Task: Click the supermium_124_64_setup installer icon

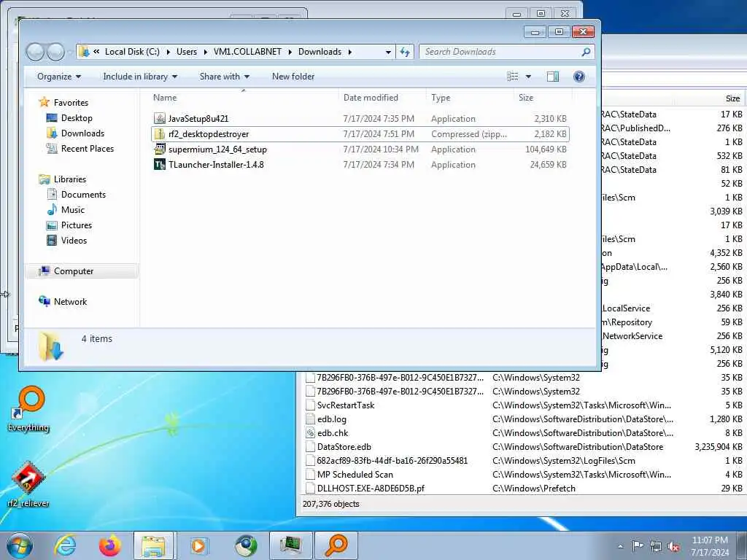Action: point(160,149)
